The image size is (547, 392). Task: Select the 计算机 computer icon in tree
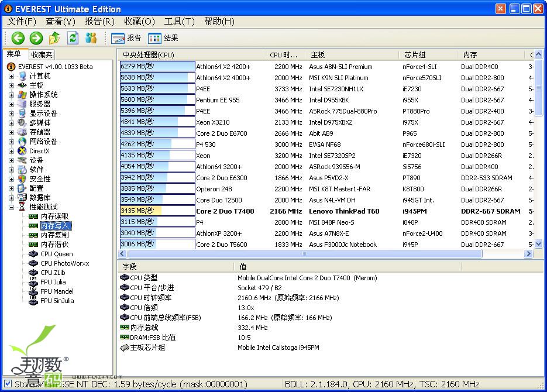coord(22,76)
